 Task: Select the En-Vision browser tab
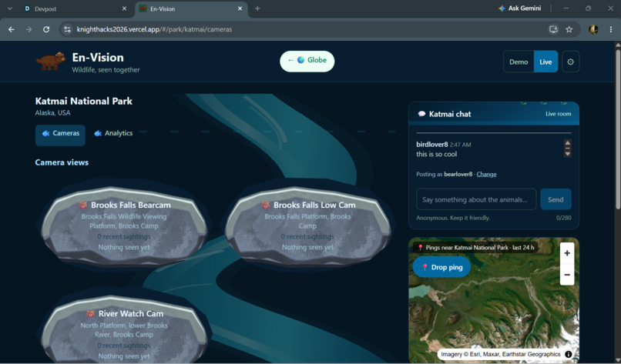191,8
